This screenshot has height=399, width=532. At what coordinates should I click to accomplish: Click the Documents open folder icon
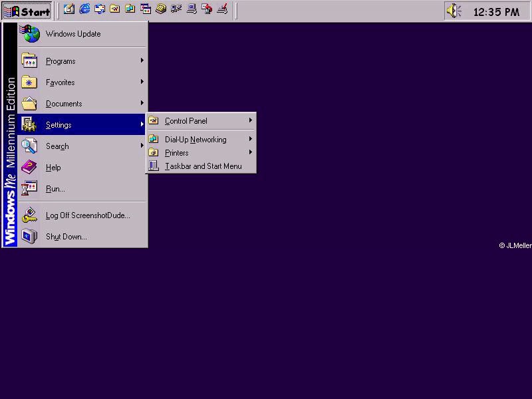(29, 103)
